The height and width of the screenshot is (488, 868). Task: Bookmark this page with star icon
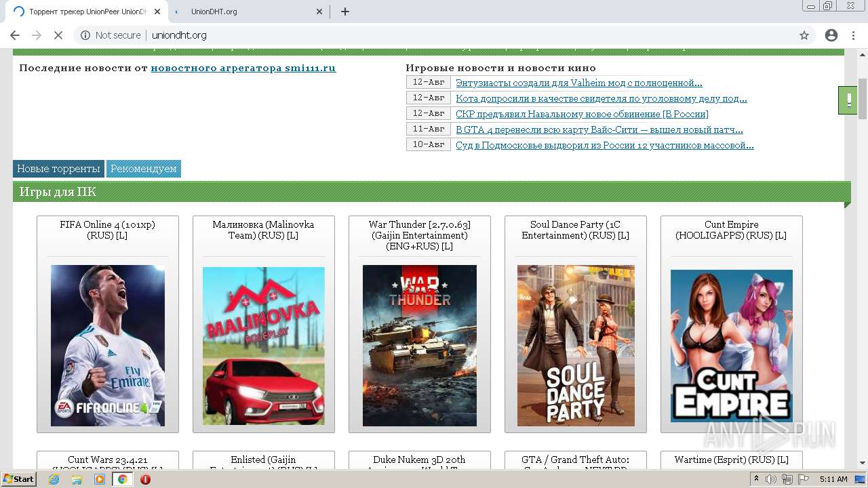(804, 35)
